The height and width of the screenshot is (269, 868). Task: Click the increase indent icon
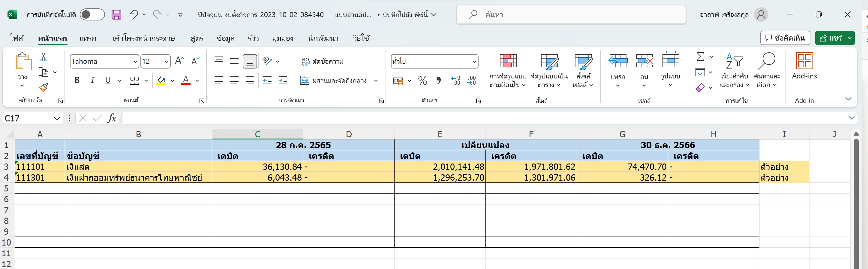coord(283,81)
